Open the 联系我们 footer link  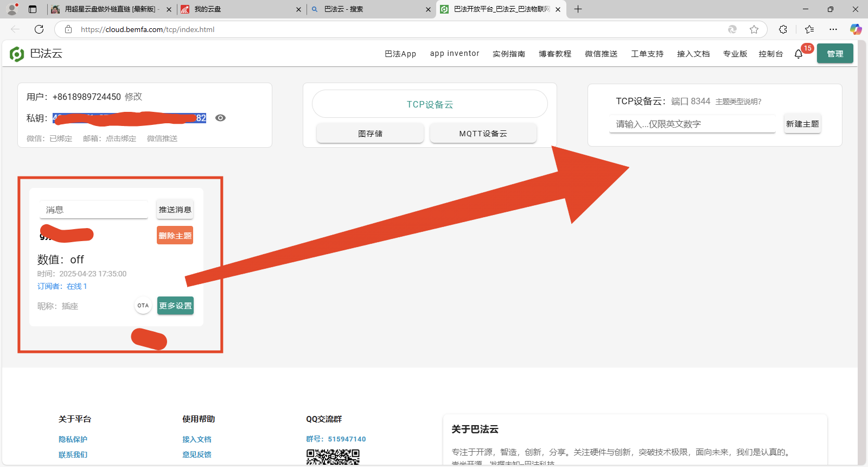(73, 455)
